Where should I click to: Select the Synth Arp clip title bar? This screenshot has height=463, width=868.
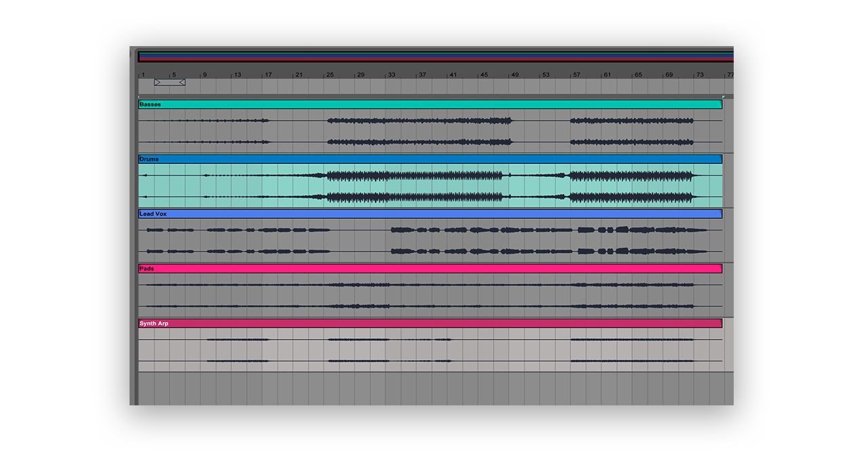tap(431, 324)
